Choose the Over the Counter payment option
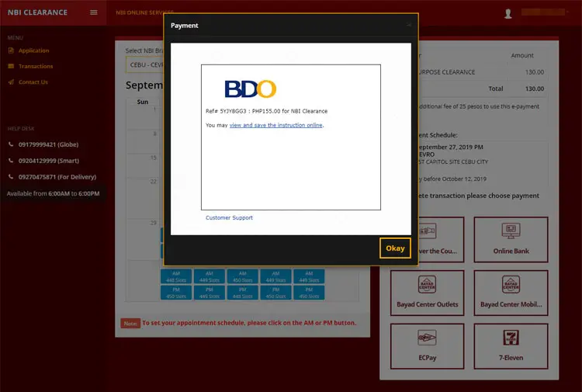This screenshot has height=392, width=582. tap(442, 240)
